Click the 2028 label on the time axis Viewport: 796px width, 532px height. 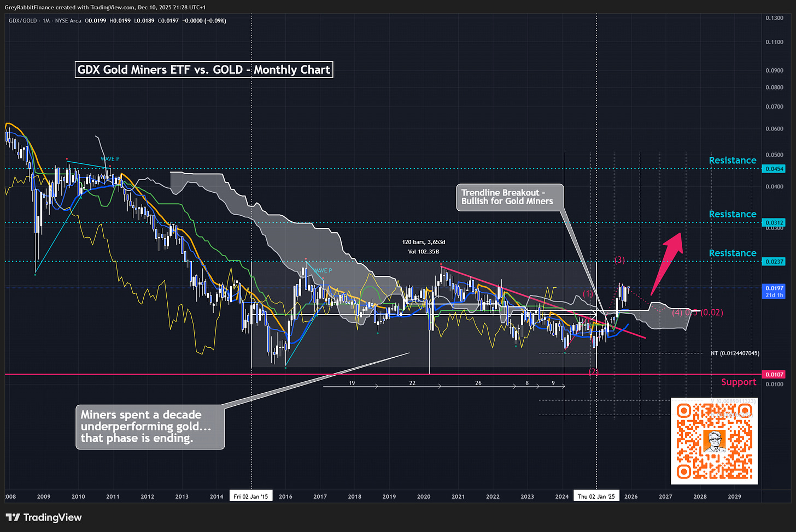700,496
